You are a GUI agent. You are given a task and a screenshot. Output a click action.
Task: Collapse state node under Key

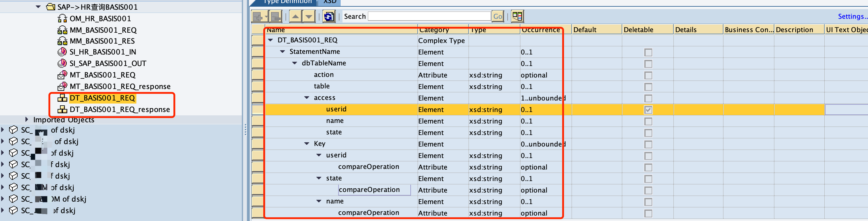click(319, 178)
